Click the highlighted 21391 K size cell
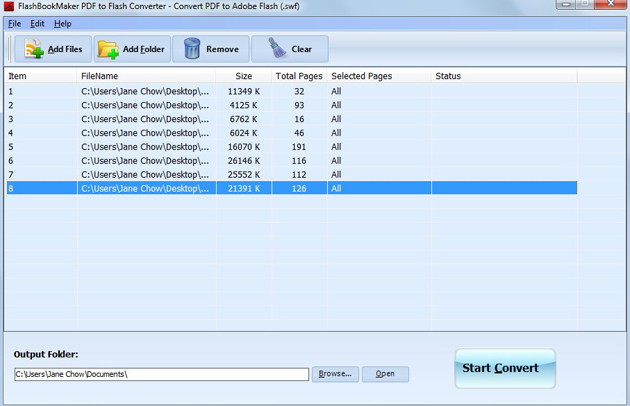630x406 pixels. click(x=243, y=188)
